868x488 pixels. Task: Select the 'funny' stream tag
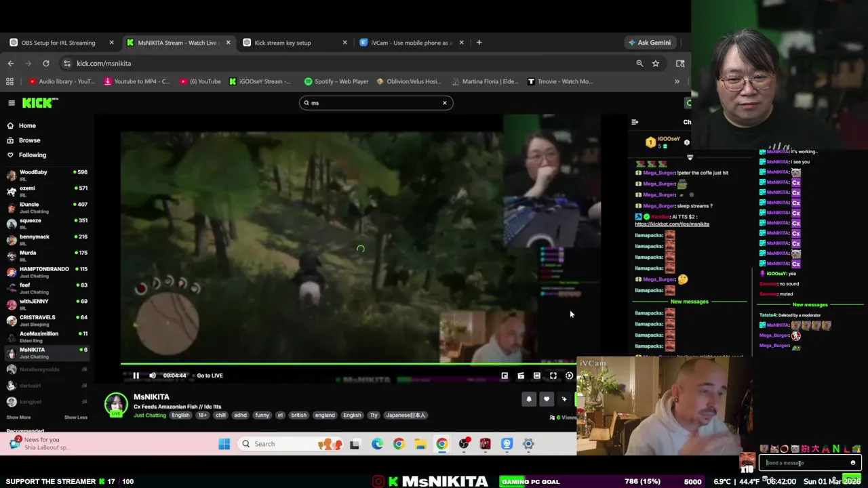(262, 415)
